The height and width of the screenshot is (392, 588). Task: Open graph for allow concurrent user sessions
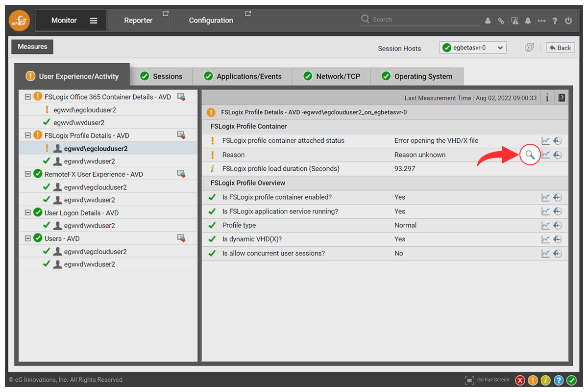[546, 253]
